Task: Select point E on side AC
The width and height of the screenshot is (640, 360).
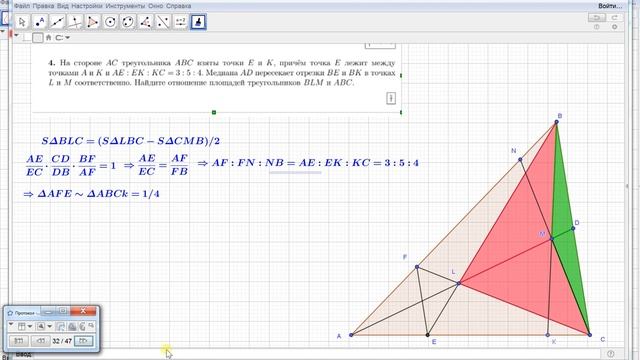Action: [427, 335]
